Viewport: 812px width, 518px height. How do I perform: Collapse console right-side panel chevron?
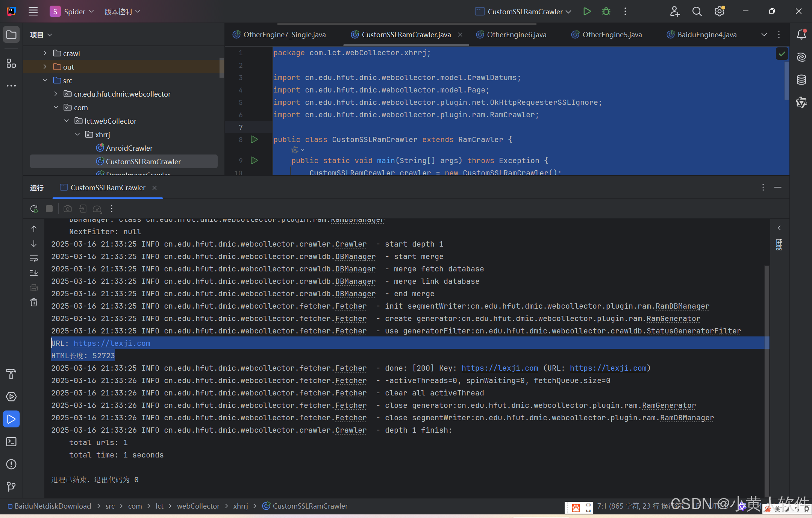point(779,228)
